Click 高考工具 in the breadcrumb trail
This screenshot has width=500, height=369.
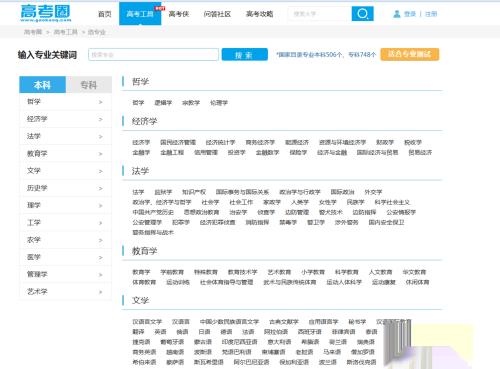pyautogui.click(x=65, y=32)
